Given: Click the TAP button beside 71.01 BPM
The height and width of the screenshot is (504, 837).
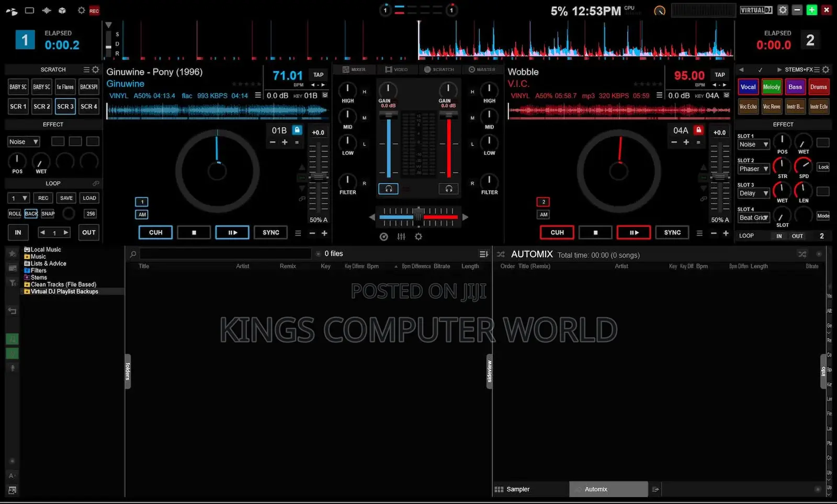Looking at the screenshot, I should click(x=319, y=75).
